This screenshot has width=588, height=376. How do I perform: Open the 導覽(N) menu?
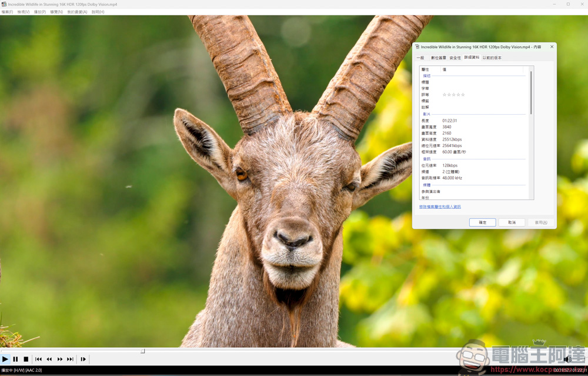pos(56,12)
